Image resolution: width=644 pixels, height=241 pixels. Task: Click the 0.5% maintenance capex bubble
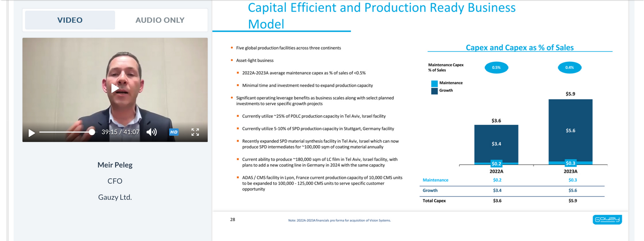point(496,67)
